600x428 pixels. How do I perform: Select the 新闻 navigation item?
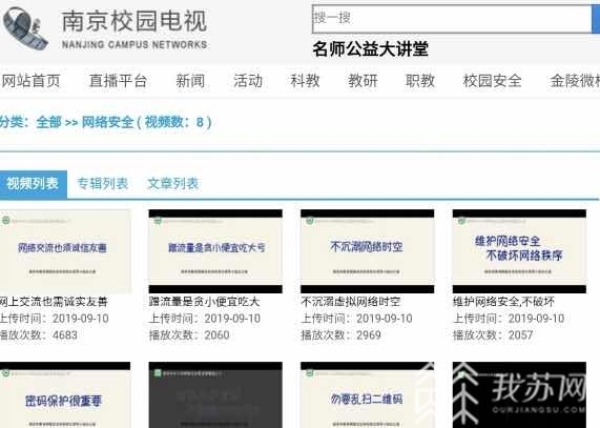tap(190, 81)
